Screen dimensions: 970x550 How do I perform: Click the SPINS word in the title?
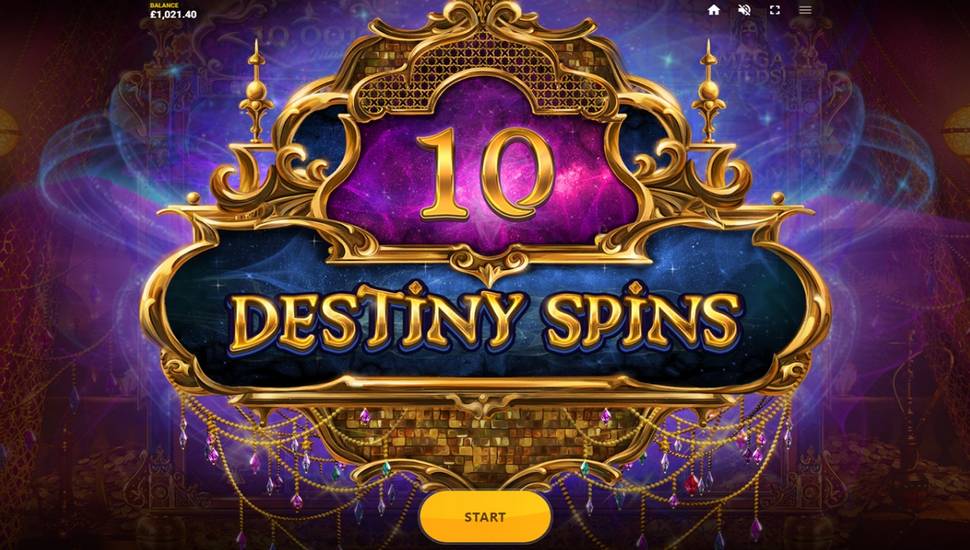[x=643, y=320]
